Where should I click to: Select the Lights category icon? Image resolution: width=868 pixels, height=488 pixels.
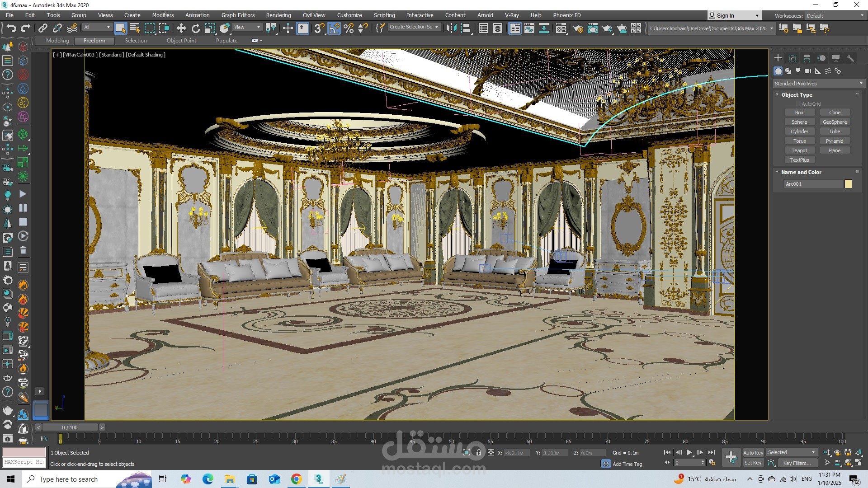point(798,71)
